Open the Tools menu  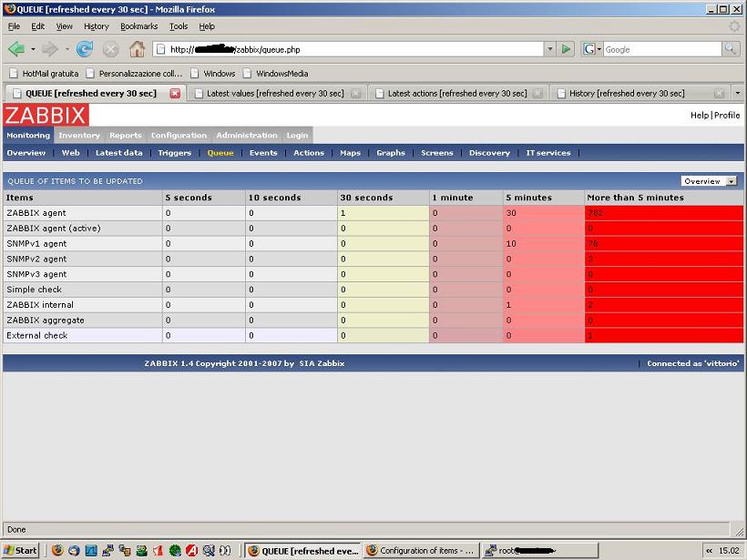click(x=179, y=26)
